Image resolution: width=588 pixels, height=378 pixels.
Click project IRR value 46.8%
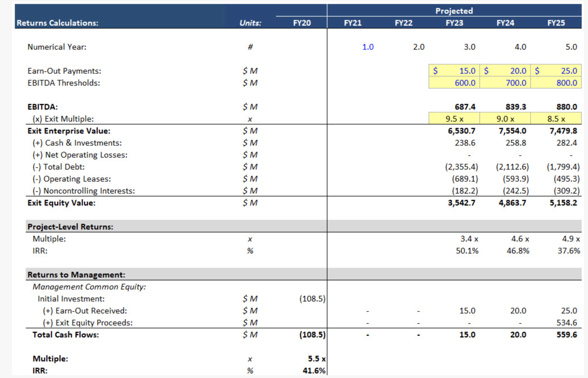click(518, 251)
